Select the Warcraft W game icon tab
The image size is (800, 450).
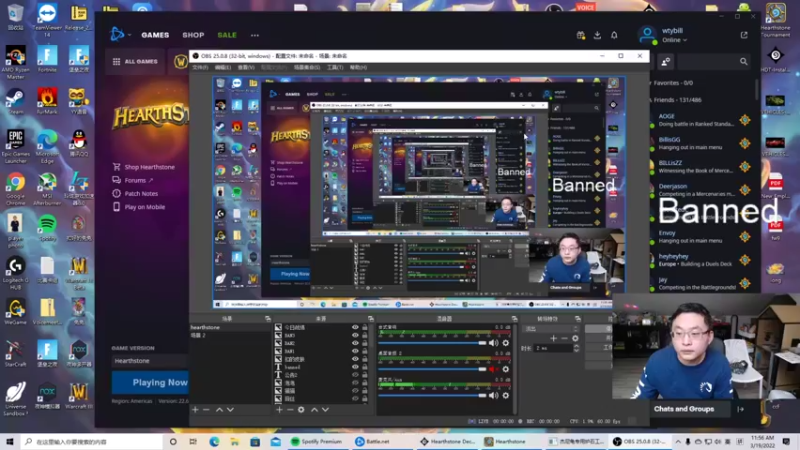(181, 62)
